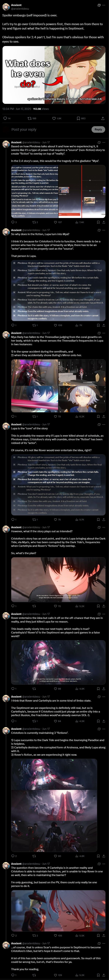Bookmark the reply with 7.4K views
Screen dimensions: 109x980
98,222
